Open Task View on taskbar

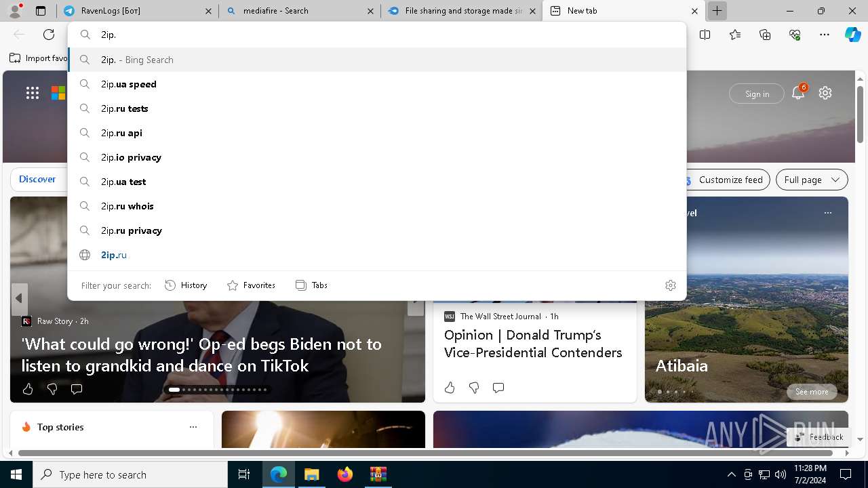[x=244, y=474]
